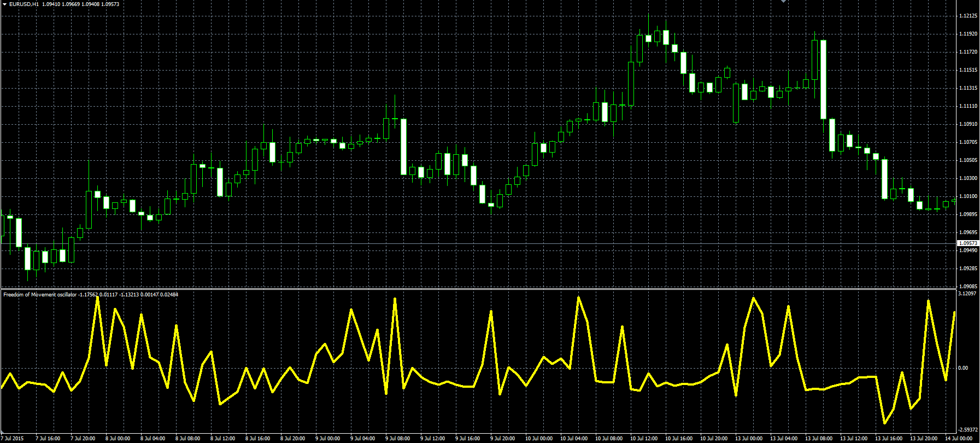
Task: Click the 8 Jul 08:00 time label
Action: (188, 439)
